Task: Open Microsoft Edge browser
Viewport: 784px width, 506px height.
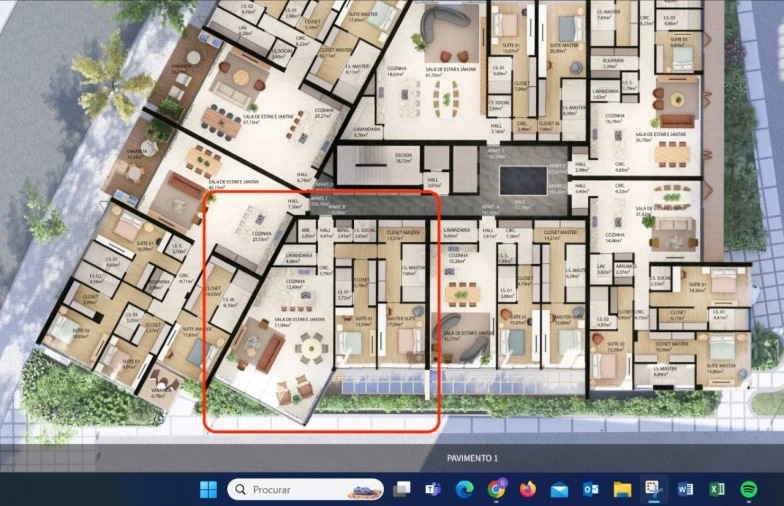Action: pyautogui.click(x=464, y=489)
